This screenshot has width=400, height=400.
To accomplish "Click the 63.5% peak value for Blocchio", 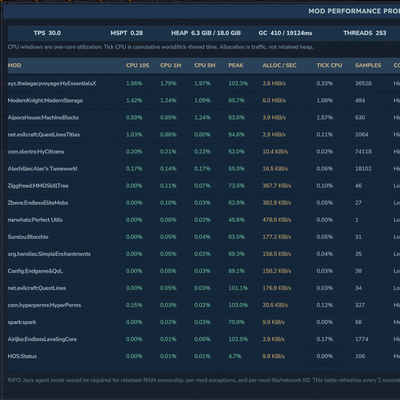I will coord(236,237).
